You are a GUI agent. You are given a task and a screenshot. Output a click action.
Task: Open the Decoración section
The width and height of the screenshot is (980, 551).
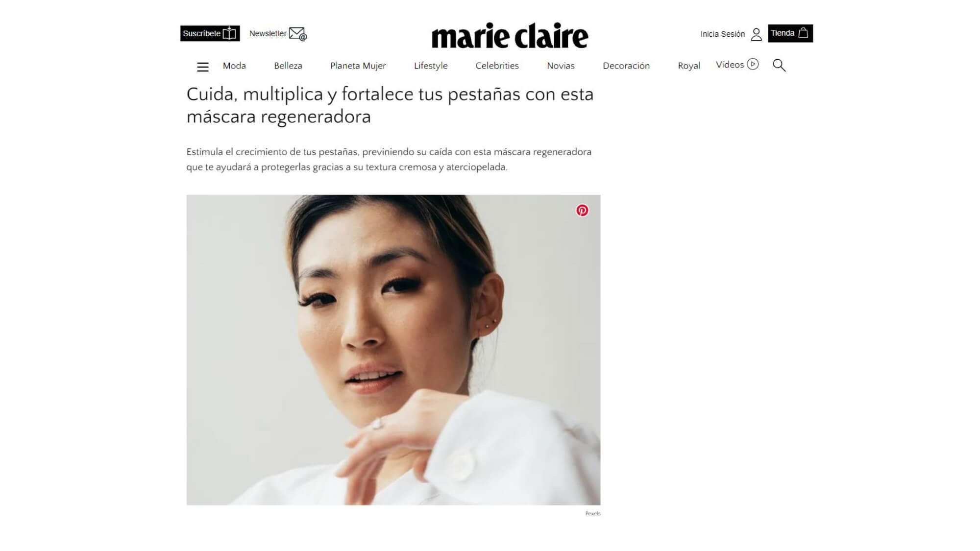coord(626,66)
